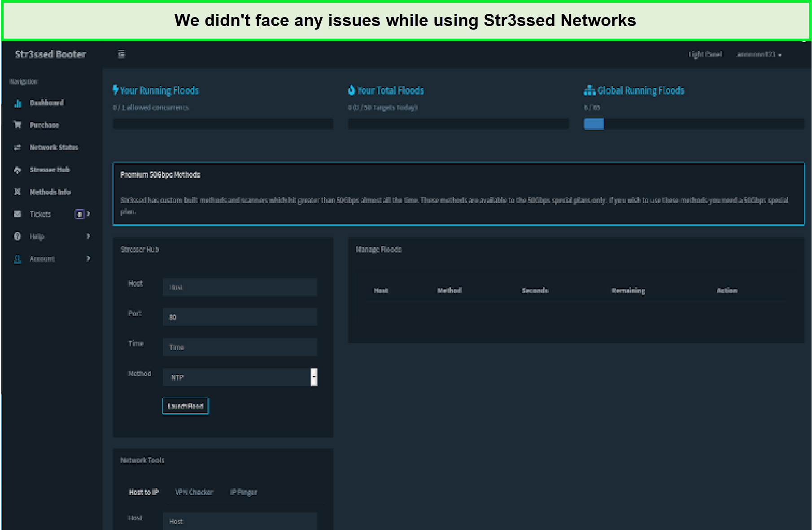Open Dashboard via its bar chart icon
Image resolution: width=812 pixels, height=530 pixels.
[18, 103]
